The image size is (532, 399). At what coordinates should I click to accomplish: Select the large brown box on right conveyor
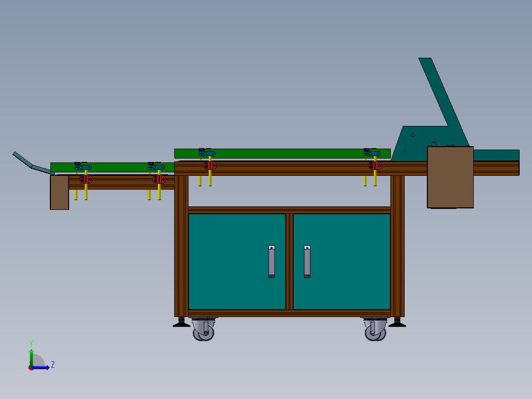[x=450, y=177]
